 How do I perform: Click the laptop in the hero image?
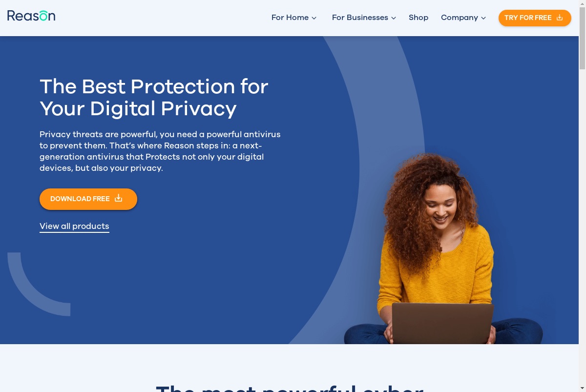pyautogui.click(x=442, y=323)
